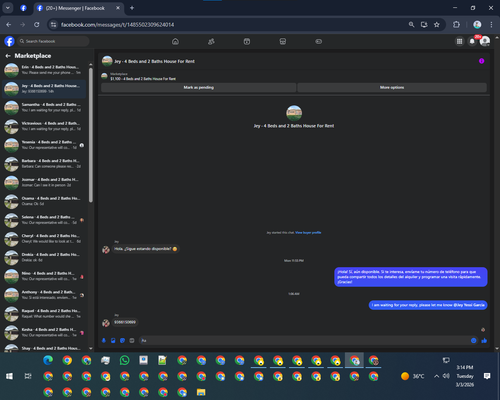Go back using Marketplace back arrow

[x=8, y=56]
